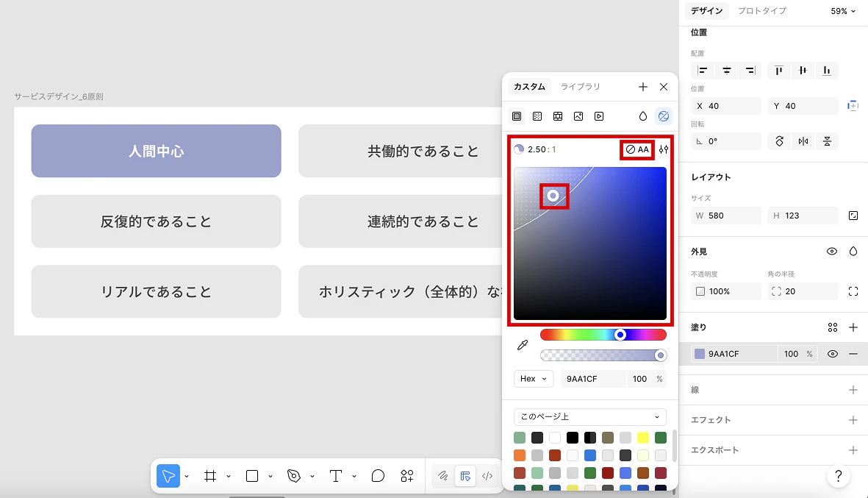
Task: Flip horizontal icon
Action: [803, 141]
